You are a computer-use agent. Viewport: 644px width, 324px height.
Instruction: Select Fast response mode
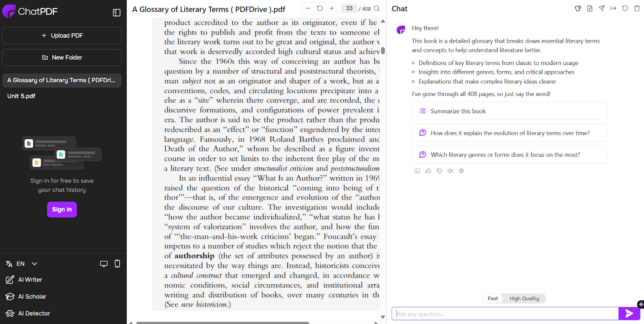tap(493, 299)
